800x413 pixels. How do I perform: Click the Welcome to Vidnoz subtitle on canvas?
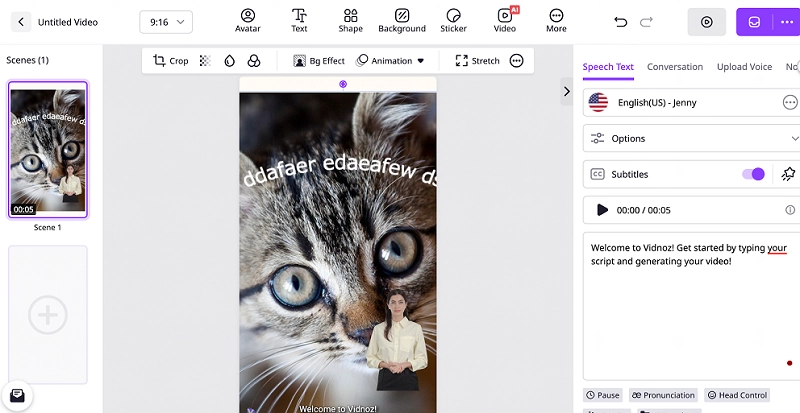pyautogui.click(x=338, y=408)
